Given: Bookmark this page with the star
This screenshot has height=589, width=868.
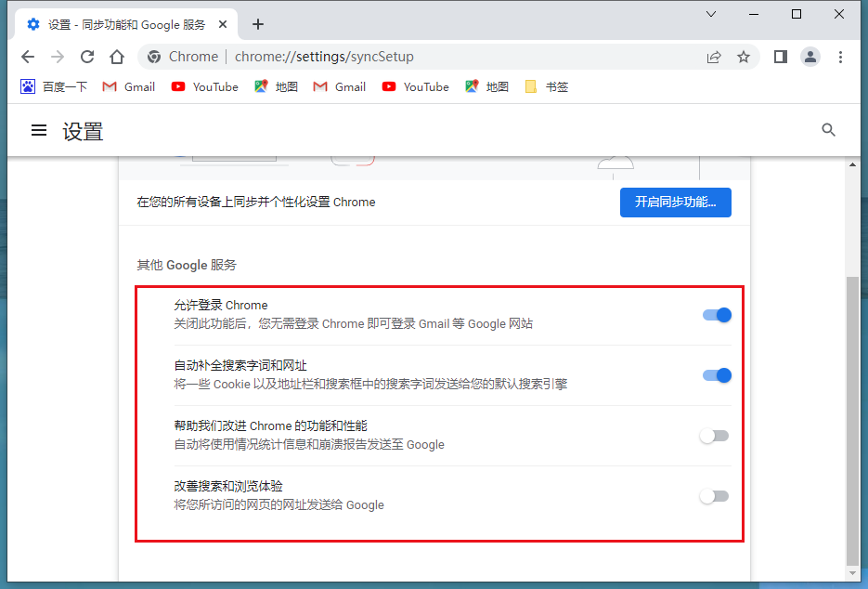Looking at the screenshot, I should [x=744, y=57].
